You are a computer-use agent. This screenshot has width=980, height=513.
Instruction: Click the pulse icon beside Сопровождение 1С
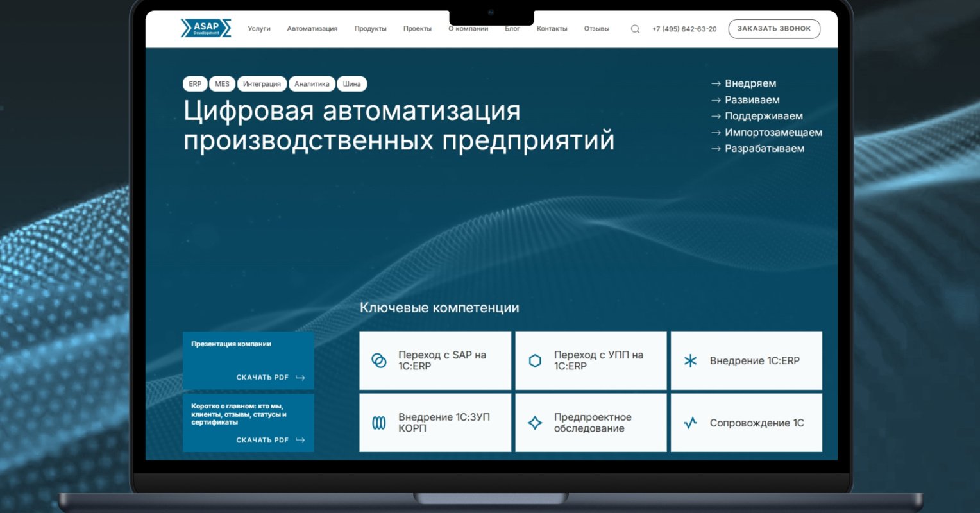click(690, 423)
